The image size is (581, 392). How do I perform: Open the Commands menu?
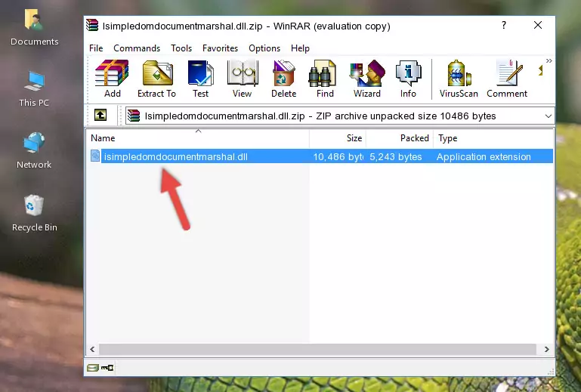point(137,48)
